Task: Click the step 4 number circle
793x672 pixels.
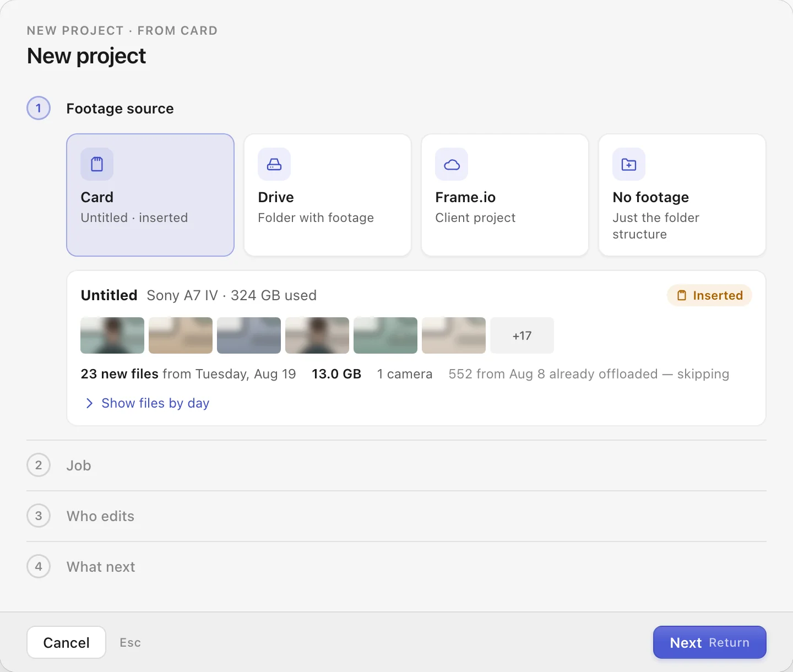Action: pos(39,566)
